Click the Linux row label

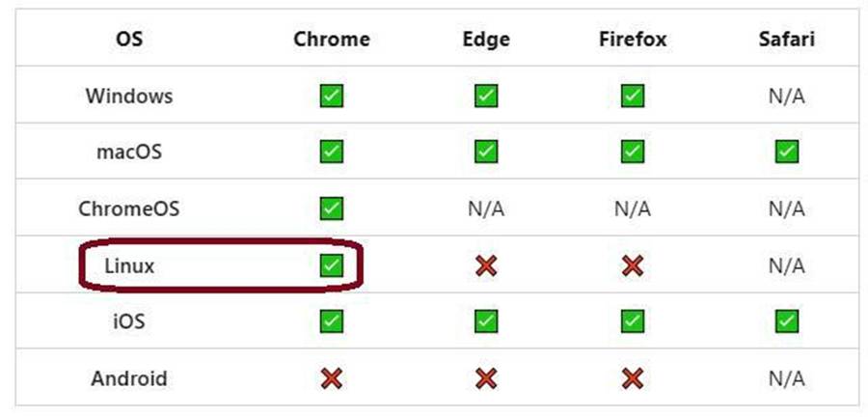pyautogui.click(x=129, y=266)
